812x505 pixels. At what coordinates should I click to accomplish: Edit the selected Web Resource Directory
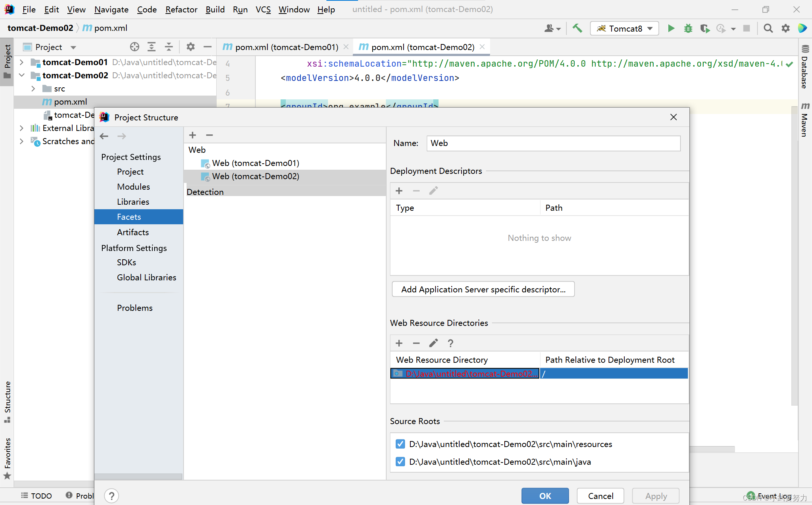[x=433, y=343]
